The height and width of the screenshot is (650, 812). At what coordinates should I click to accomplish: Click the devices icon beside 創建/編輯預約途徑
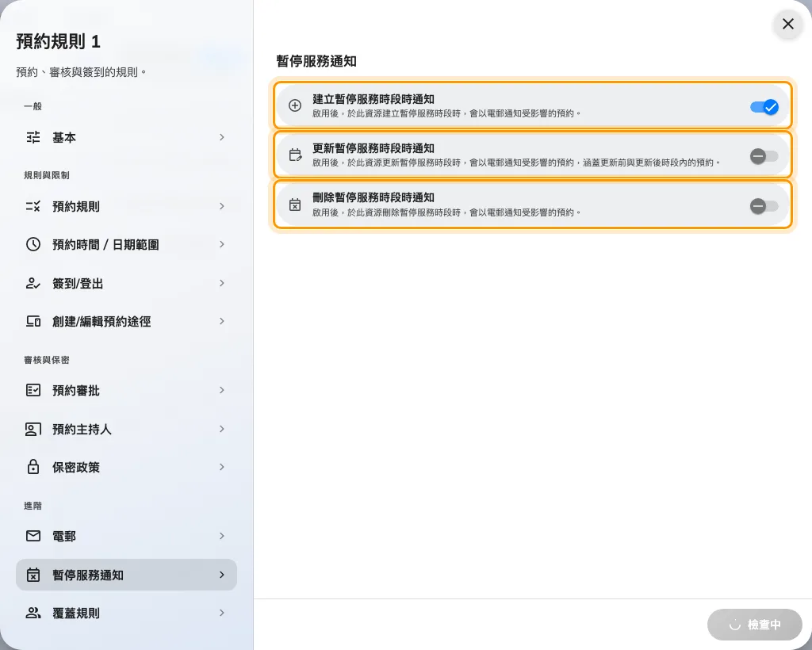33,321
